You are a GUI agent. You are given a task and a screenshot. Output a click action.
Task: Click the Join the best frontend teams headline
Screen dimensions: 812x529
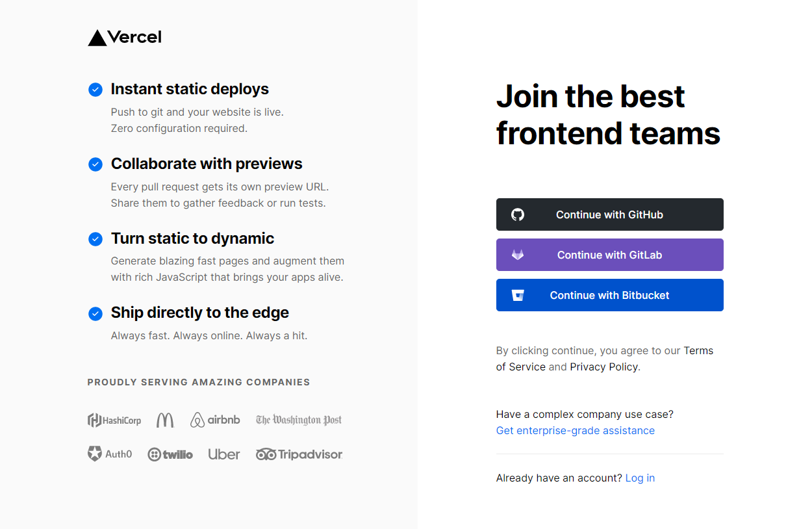(x=608, y=114)
